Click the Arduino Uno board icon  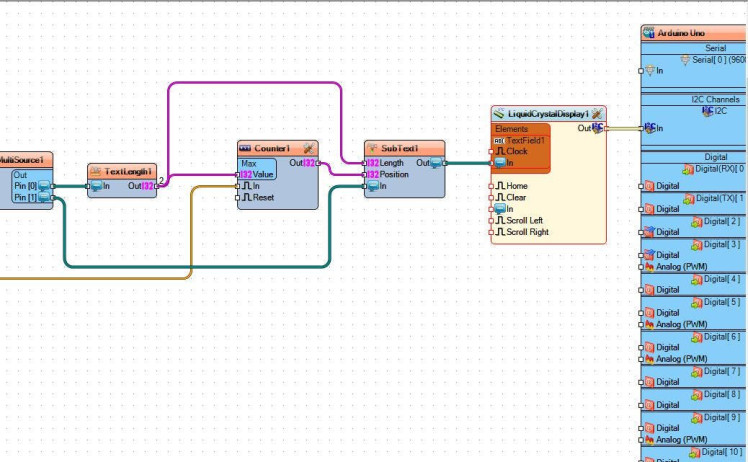coord(649,33)
